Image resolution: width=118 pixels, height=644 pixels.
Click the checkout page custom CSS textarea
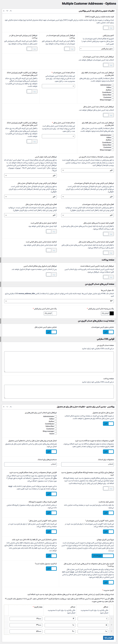click(x=59, y=392)
